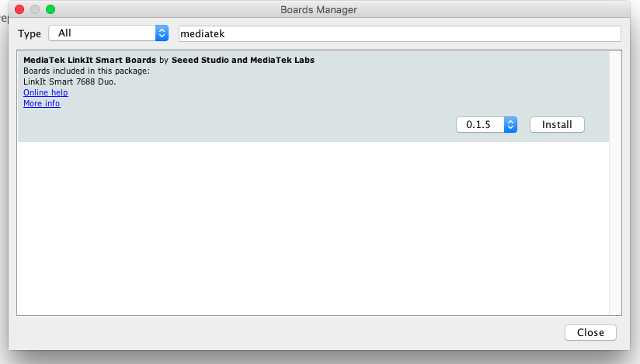This screenshot has width=640, height=364.
Task: Click the green window zoom button
Action: [x=50, y=9]
